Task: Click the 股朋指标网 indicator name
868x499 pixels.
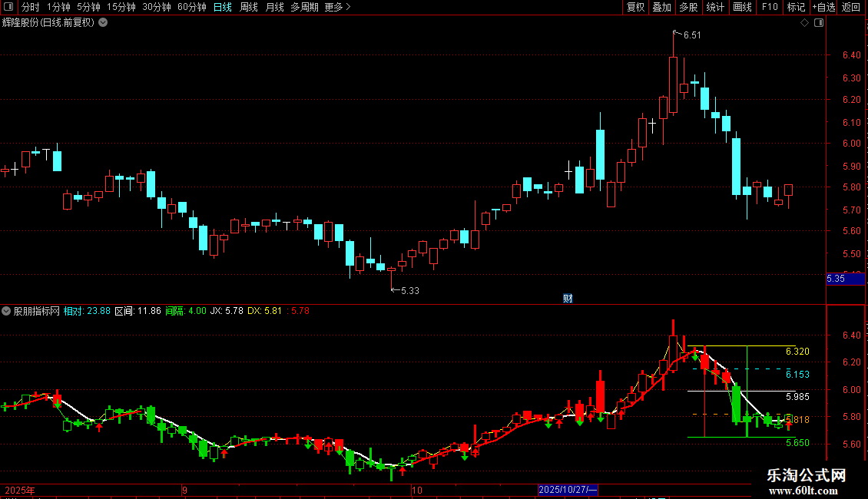Action: tap(37, 311)
